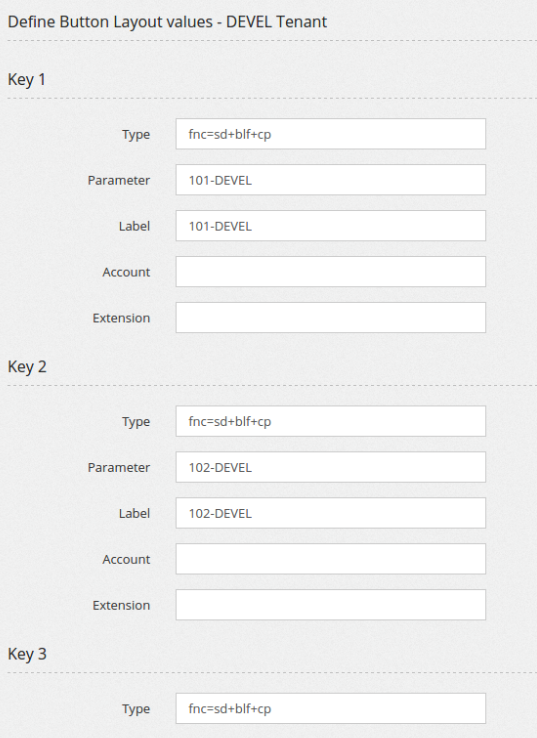Click the empty Key 1 Extension field
537x738 pixels.
(x=330, y=318)
